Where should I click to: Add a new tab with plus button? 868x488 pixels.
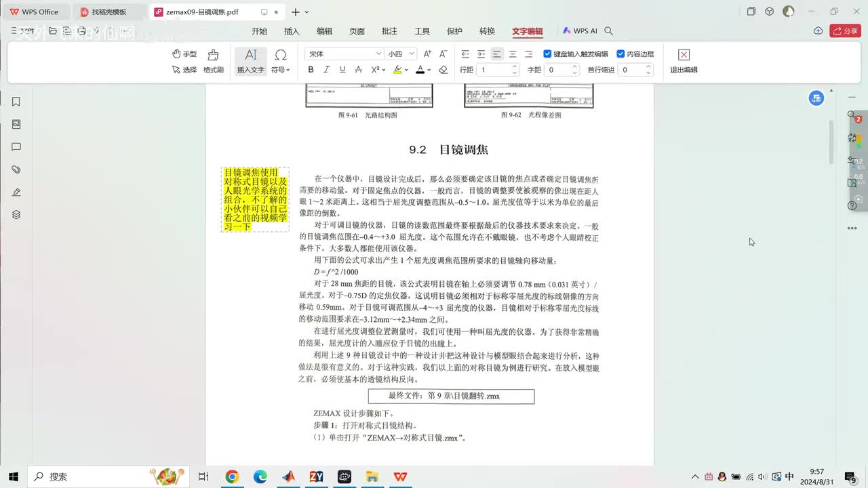point(295,12)
